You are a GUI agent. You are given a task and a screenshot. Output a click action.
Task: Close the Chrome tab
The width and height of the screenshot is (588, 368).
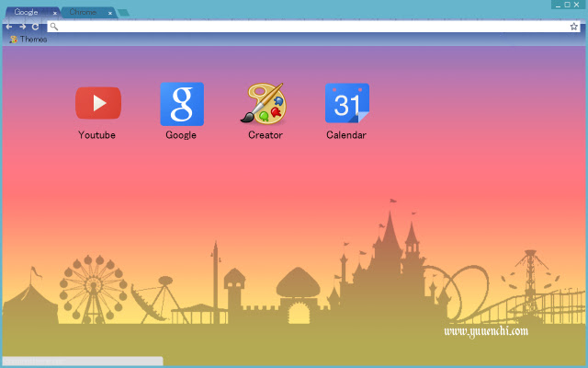110,13
